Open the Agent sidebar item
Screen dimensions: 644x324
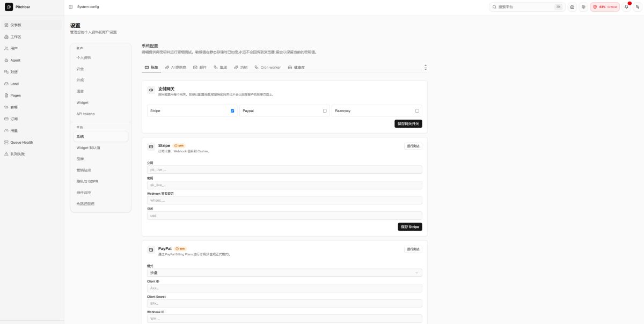(32, 60)
